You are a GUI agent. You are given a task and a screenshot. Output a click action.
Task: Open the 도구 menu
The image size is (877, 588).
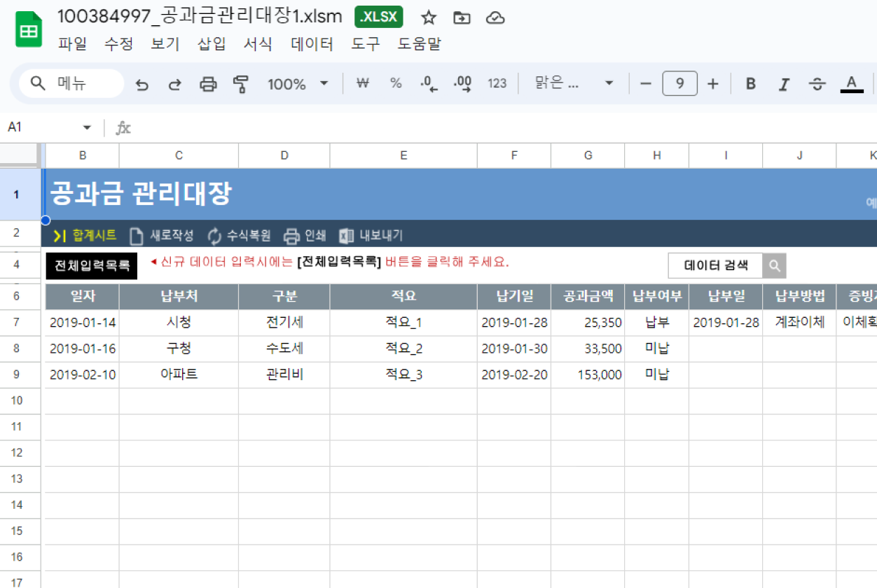(366, 44)
